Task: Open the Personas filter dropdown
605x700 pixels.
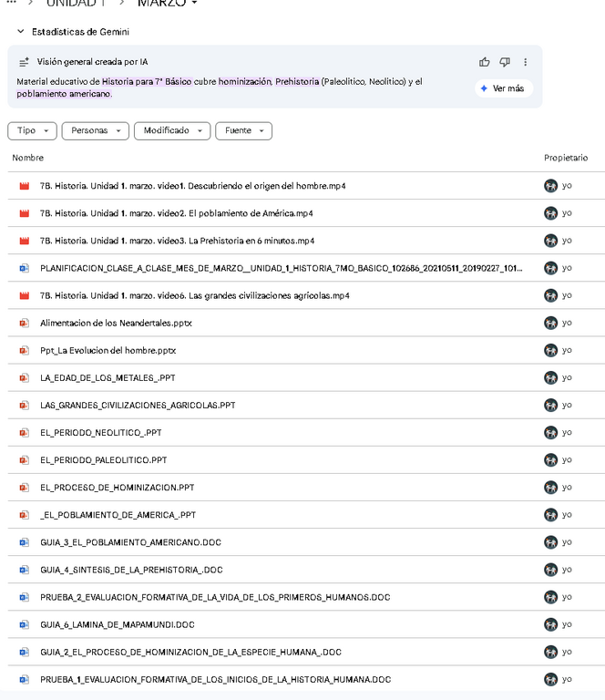Action: [x=96, y=131]
